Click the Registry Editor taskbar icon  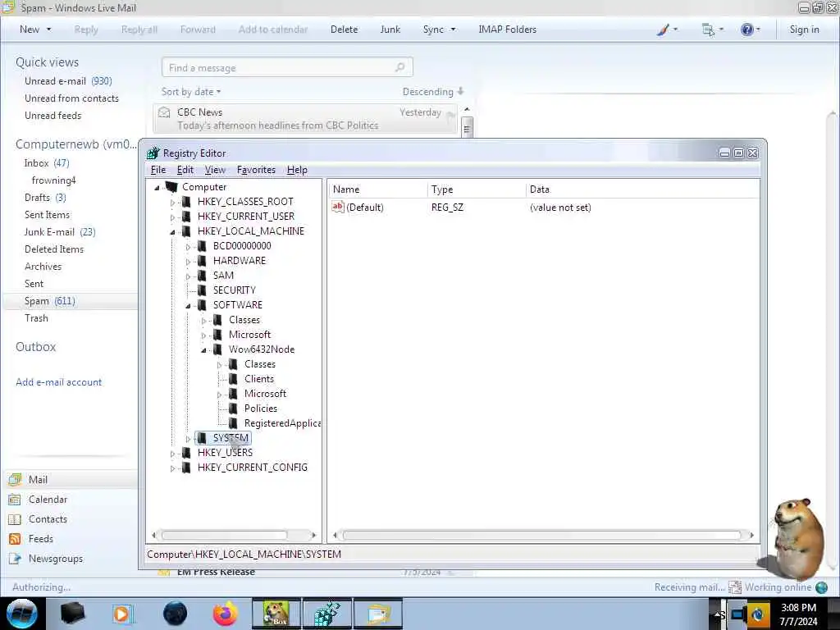[326, 614]
